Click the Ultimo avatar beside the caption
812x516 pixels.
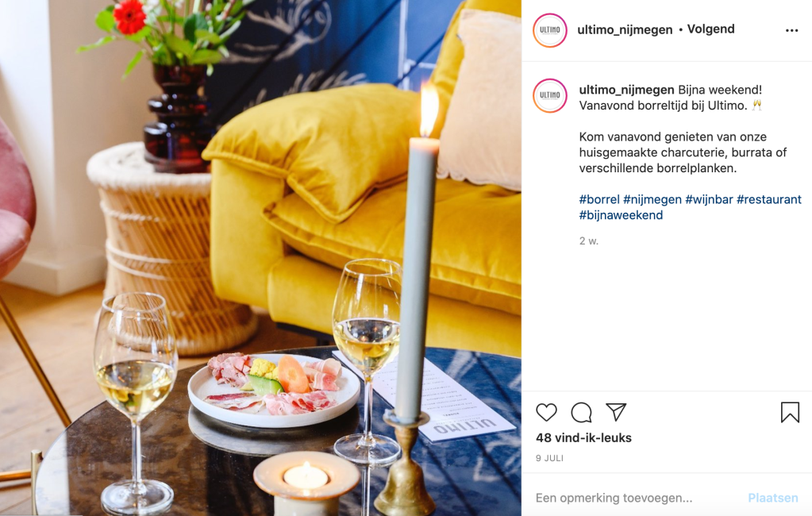[550, 95]
